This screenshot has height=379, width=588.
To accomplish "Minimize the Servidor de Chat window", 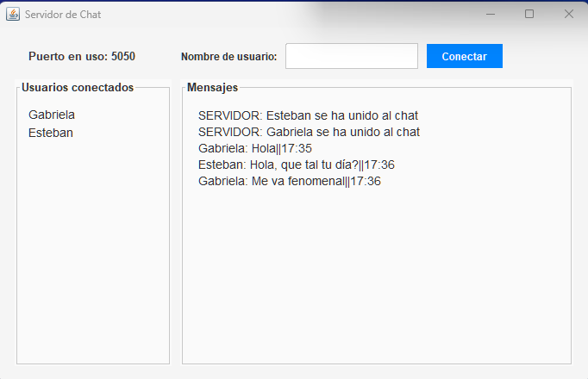I will click(490, 14).
